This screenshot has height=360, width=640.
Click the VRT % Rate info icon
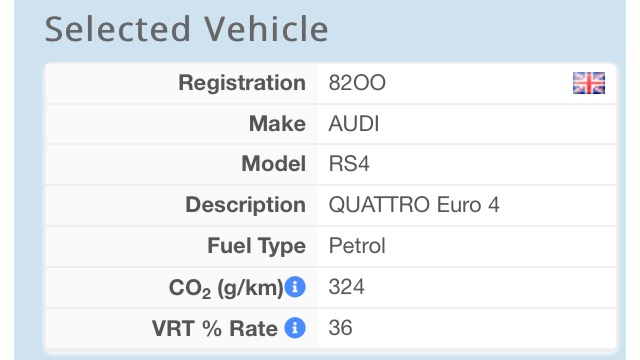295,328
